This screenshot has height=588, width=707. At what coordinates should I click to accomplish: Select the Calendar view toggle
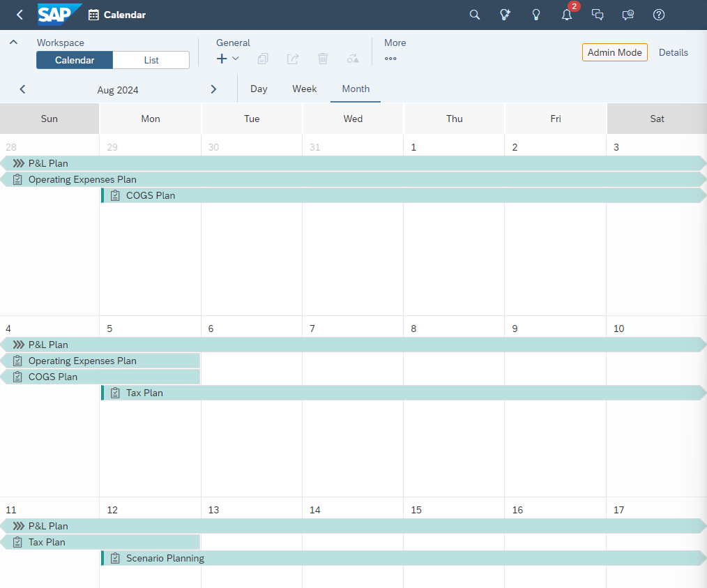pos(75,60)
